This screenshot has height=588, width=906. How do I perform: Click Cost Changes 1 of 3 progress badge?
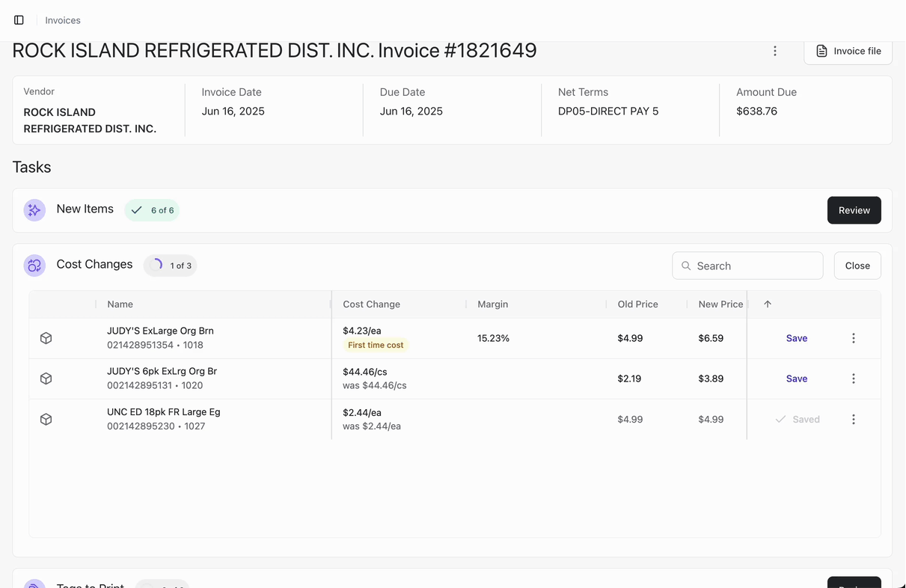coord(171,266)
